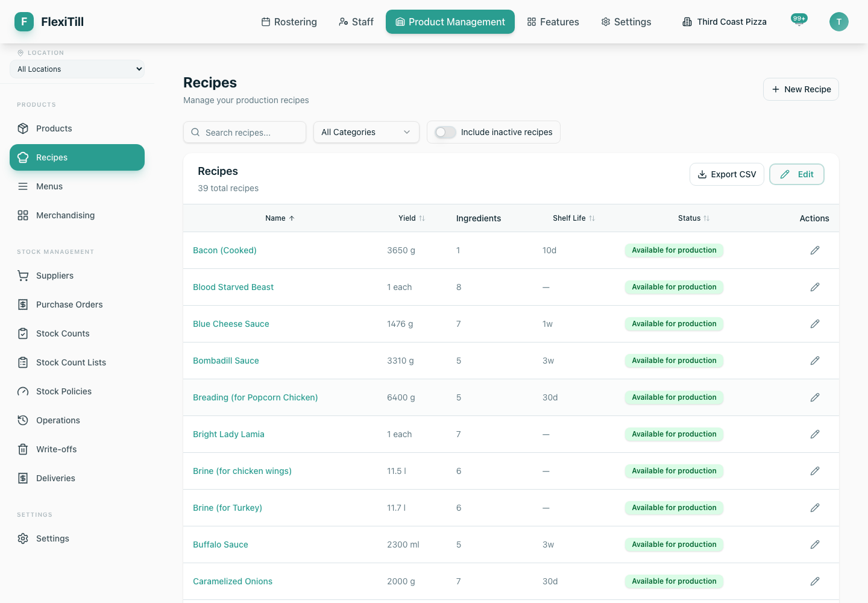Viewport: 868px width, 603px height.
Task: Click the pencil edit icon for Blood Starved Beast
Action: point(814,287)
